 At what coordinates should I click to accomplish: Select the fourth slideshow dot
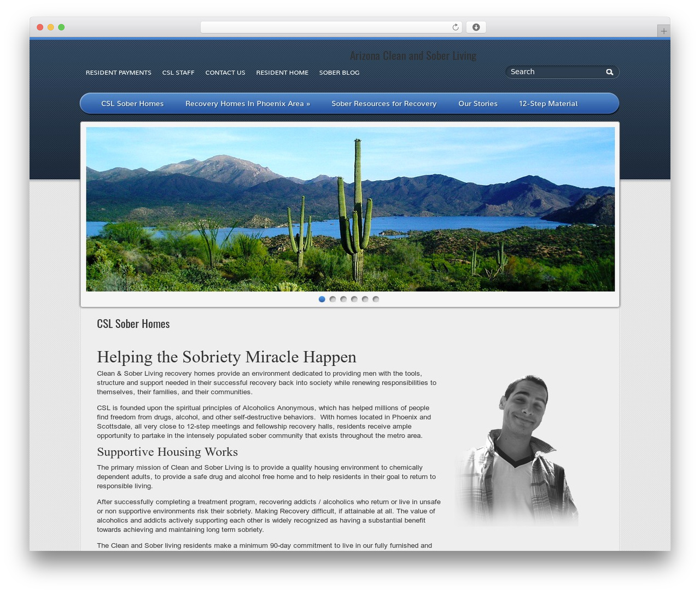[354, 299]
